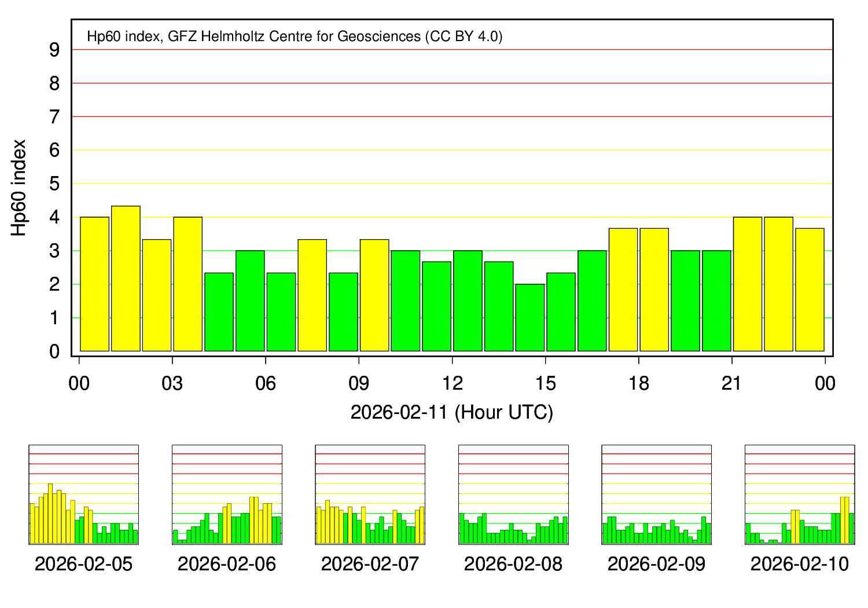Click the last yellow bar before midnight
Image resolution: width=868 pixels, height=608 pixels.
pyautogui.click(x=810, y=290)
